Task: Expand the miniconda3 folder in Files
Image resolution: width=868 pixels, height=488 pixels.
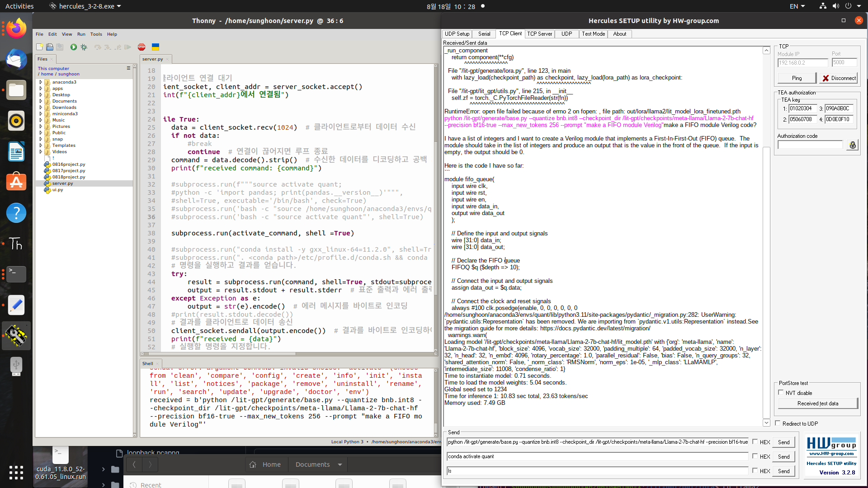Action: pyautogui.click(x=41, y=114)
